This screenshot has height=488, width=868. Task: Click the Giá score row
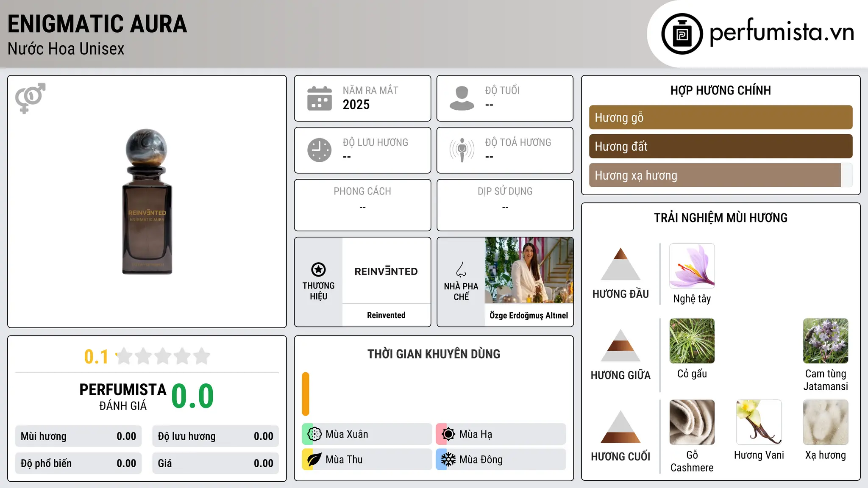215,463
